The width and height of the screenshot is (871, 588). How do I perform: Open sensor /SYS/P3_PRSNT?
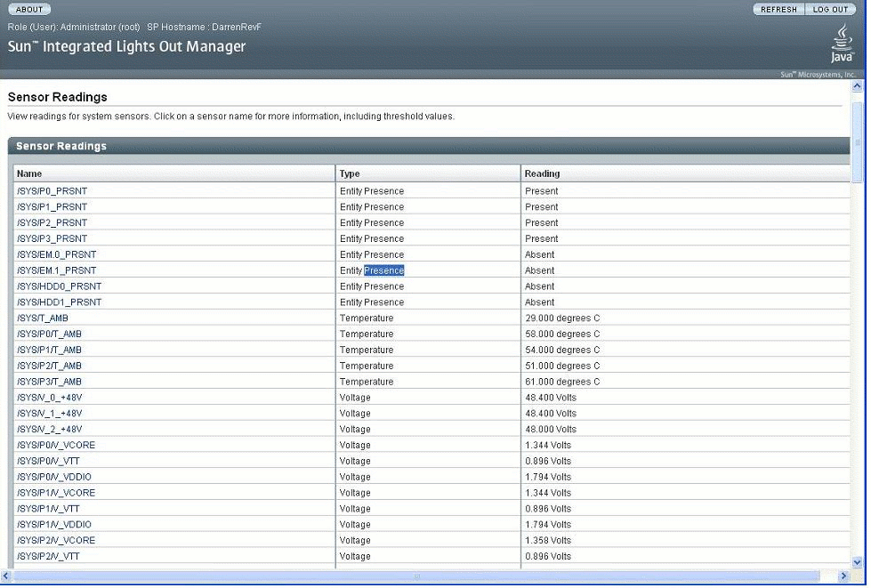(52, 238)
